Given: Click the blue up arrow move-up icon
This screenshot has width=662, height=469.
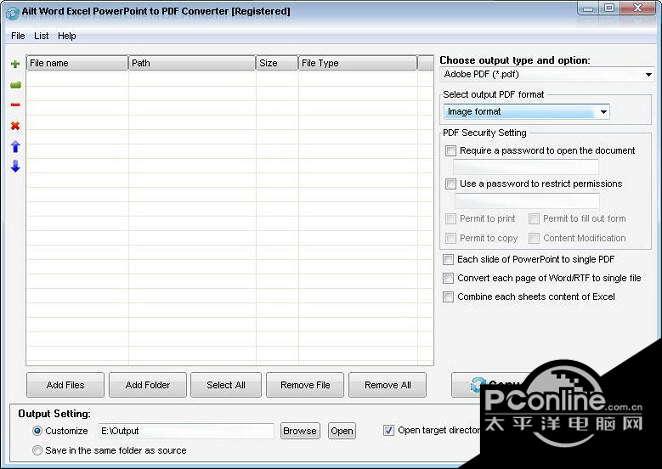Looking at the screenshot, I should tap(15, 146).
